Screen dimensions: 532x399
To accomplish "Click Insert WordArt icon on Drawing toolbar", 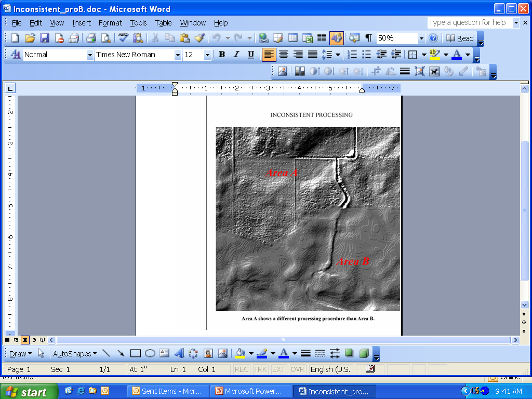I will pyautogui.click(x=179, y=353).
